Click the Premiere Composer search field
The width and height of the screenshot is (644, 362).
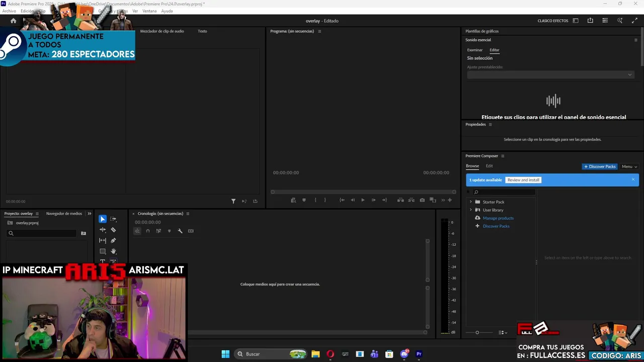(504, 192)
